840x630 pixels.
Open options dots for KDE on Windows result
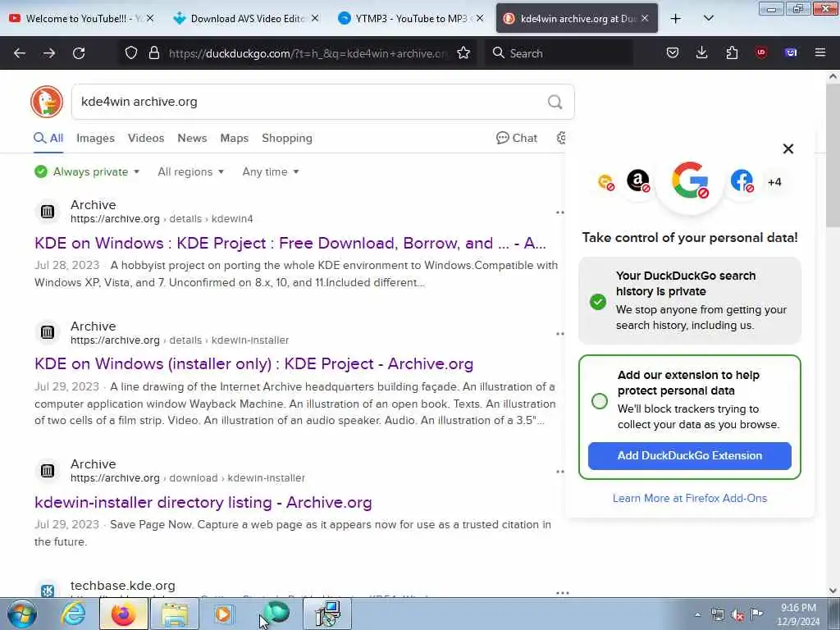(559, 212)
